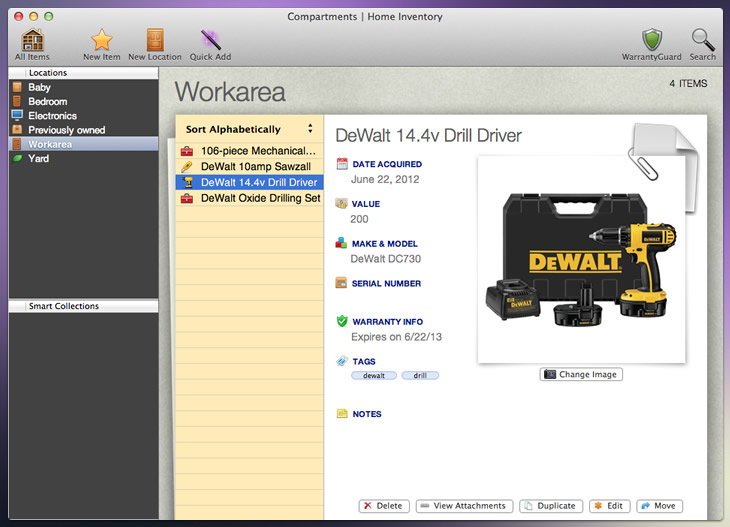Viewport: 730px width, 527px height.
Task: Click the Workarea page title
Action: [x=230, y=92]
